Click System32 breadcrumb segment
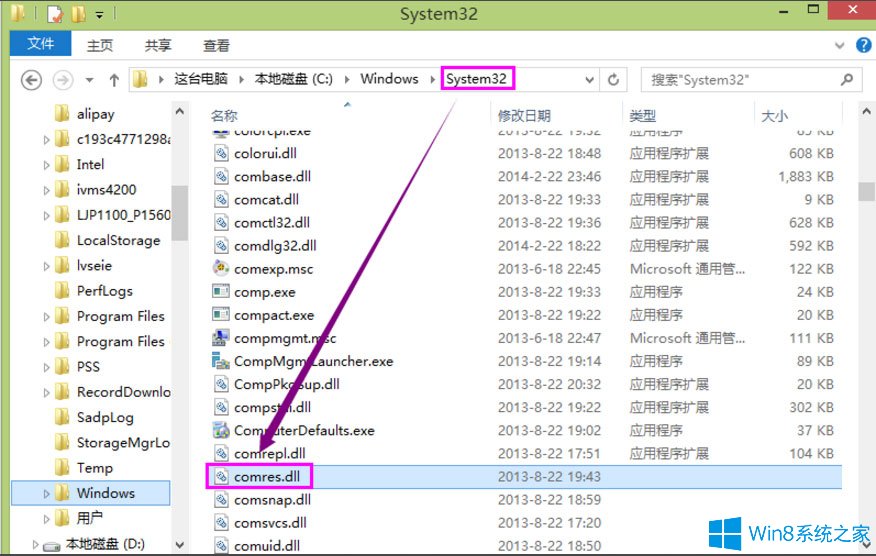Image resolution: width=876 pixels, height=556 pixels. point(477,79)
